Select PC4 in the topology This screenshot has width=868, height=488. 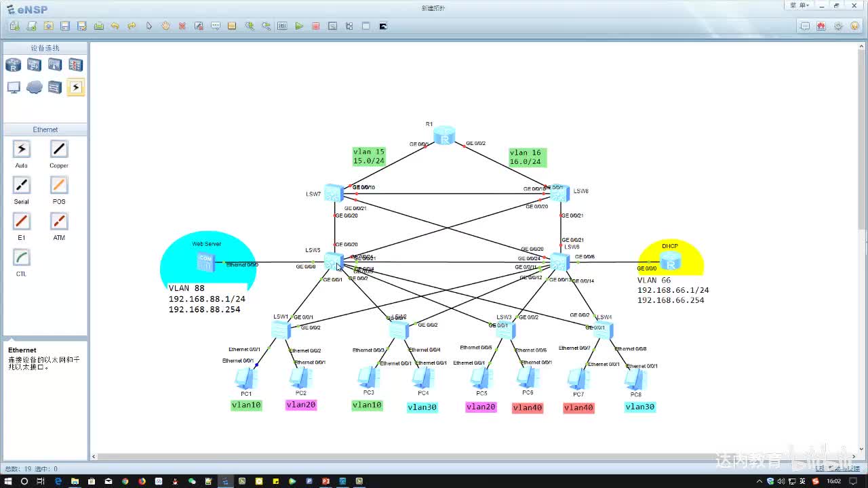coord(422,378)
